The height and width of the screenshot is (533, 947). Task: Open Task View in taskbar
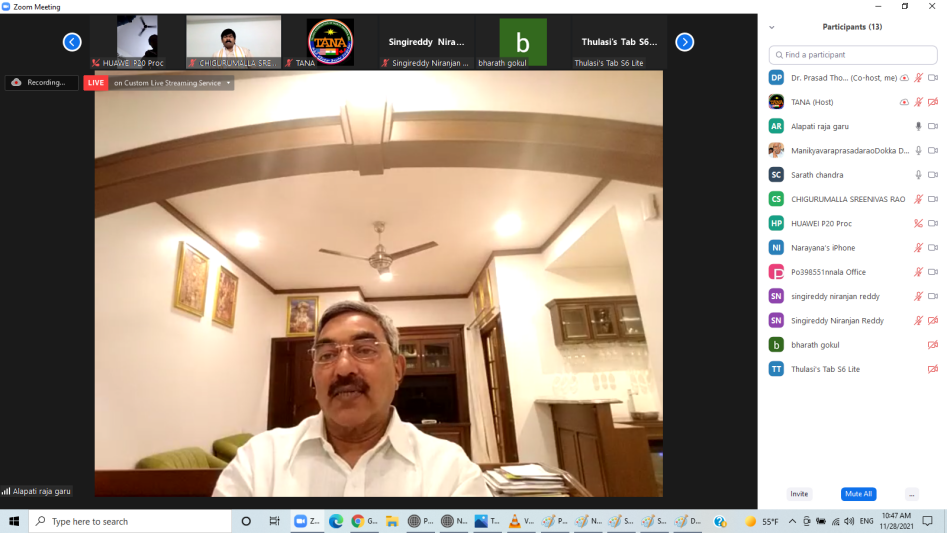(274, 521)
